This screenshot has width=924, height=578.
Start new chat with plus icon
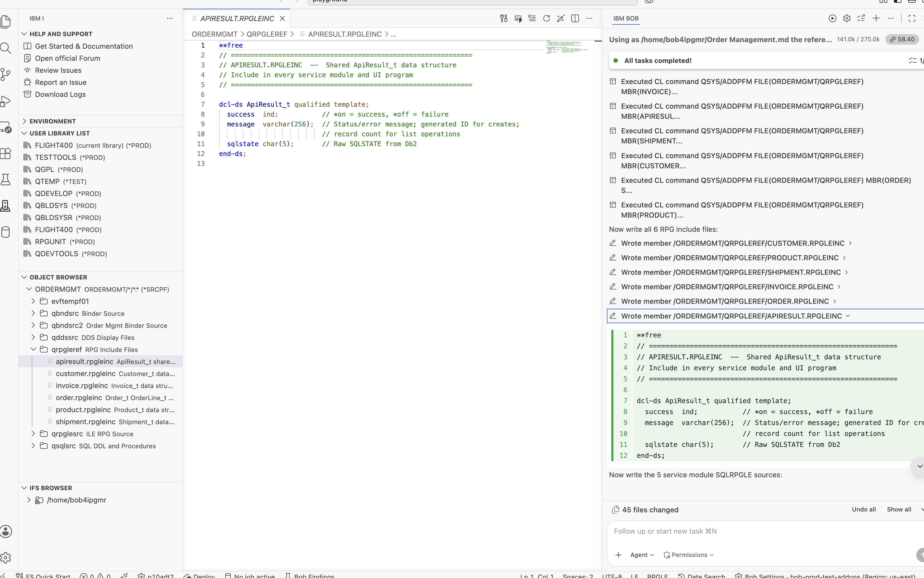pyautogui.click(x=876, y=18)
